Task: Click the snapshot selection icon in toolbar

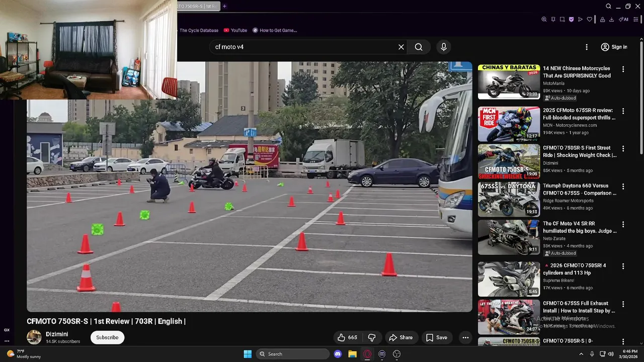Action: point(562,19)
